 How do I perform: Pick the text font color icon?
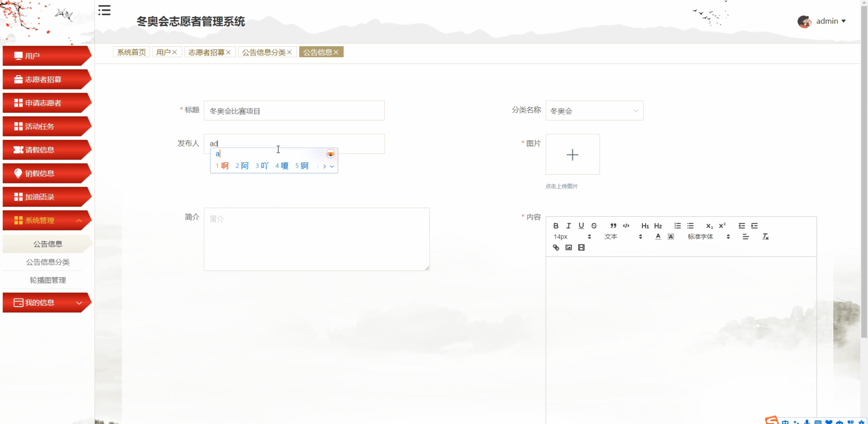tap(658, 237)
